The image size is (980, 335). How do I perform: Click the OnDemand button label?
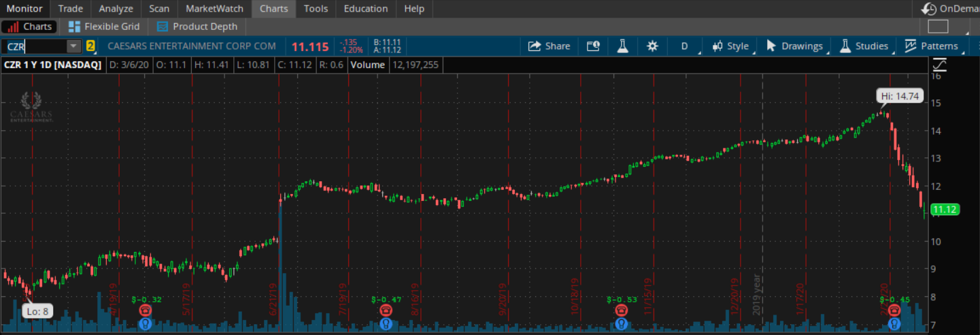[x=960, y=9]
